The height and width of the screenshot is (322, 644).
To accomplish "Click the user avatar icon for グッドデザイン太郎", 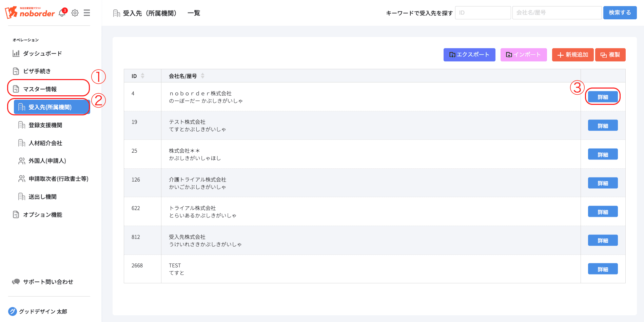I will tap(13, 311).
